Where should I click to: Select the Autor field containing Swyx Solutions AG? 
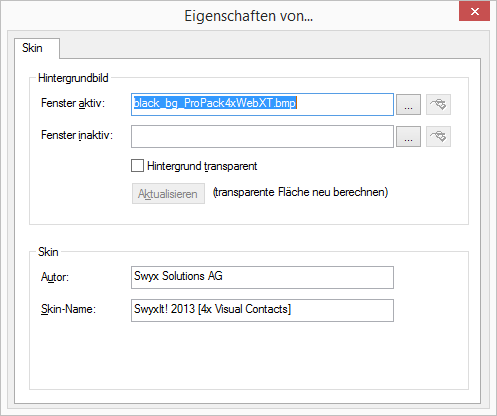[x=262, y=277]
